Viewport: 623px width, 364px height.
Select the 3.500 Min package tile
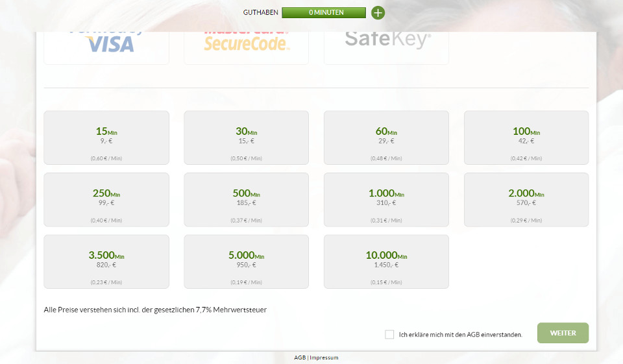pyautogui.click(x=106, y=261)
